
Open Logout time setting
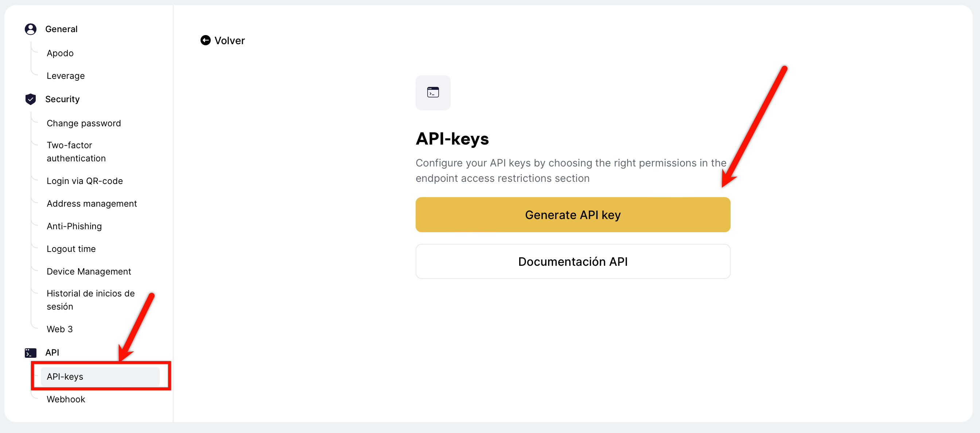(71, 249)
